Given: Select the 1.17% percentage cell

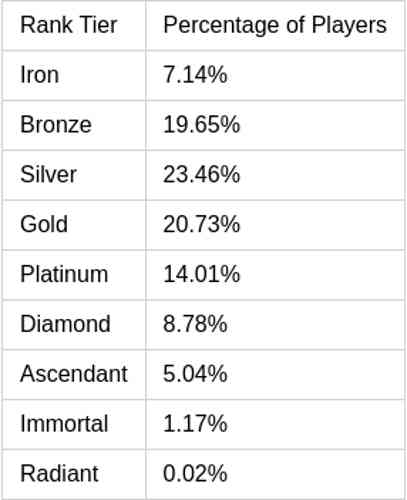Looking at the screenshot, I should point(275,424).
